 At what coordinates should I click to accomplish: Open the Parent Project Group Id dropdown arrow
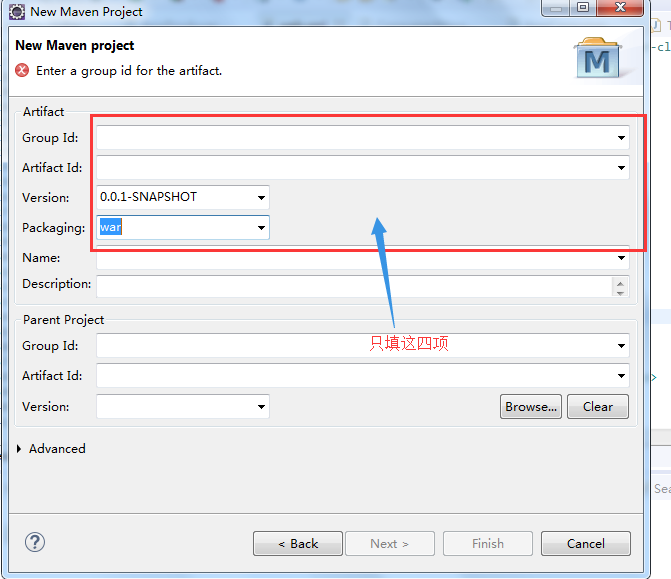621,346
